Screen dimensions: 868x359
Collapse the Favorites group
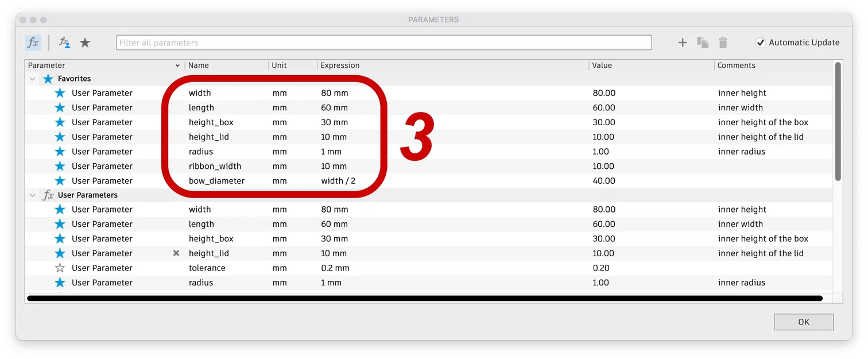pos(32,79)
